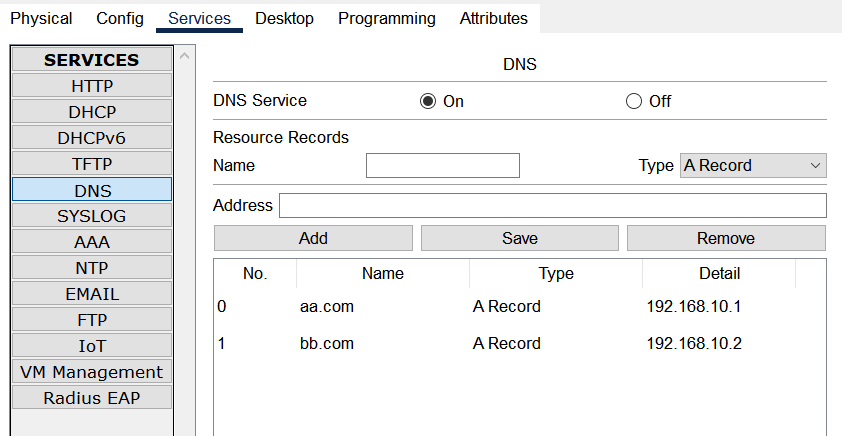Click A Record type in bb.com row
This screenshot has width=842, height=436.
tap(506, 344)
